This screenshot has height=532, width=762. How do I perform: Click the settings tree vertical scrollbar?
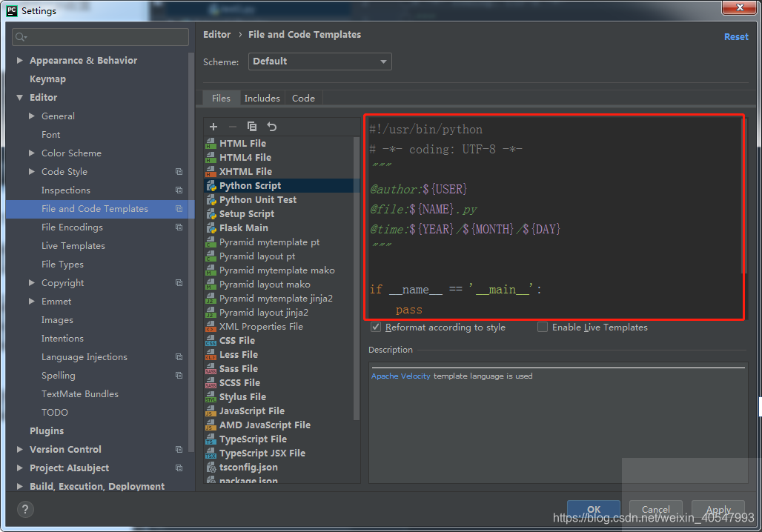[190, 253]
